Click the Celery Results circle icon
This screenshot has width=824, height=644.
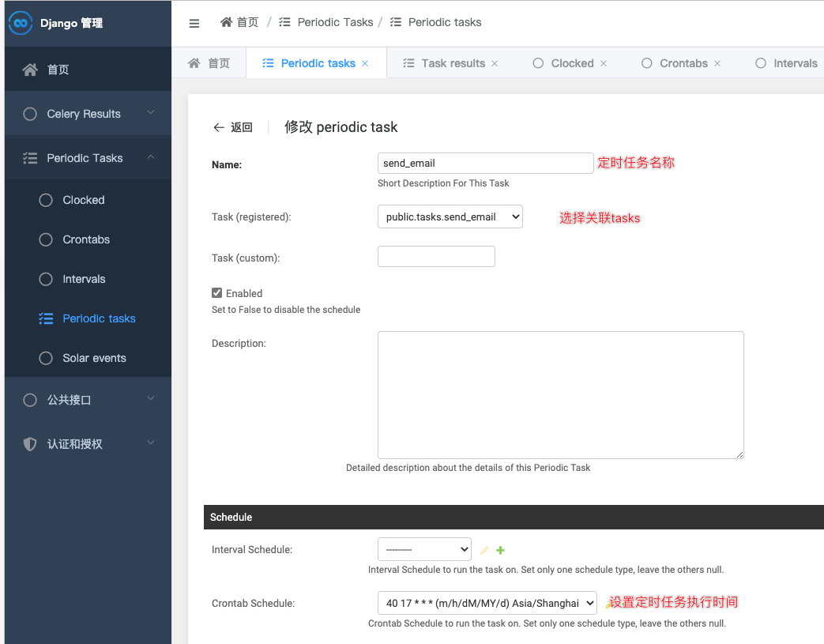click(30, 114)
